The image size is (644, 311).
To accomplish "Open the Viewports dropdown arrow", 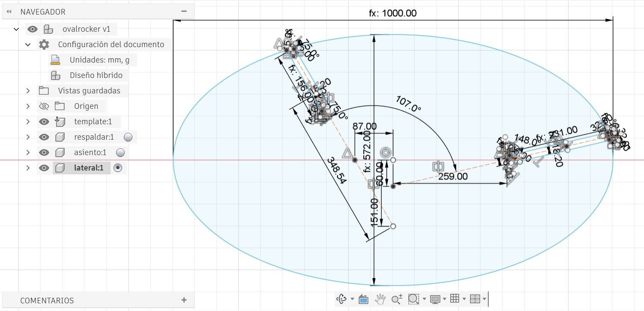I will click(484, 299).
